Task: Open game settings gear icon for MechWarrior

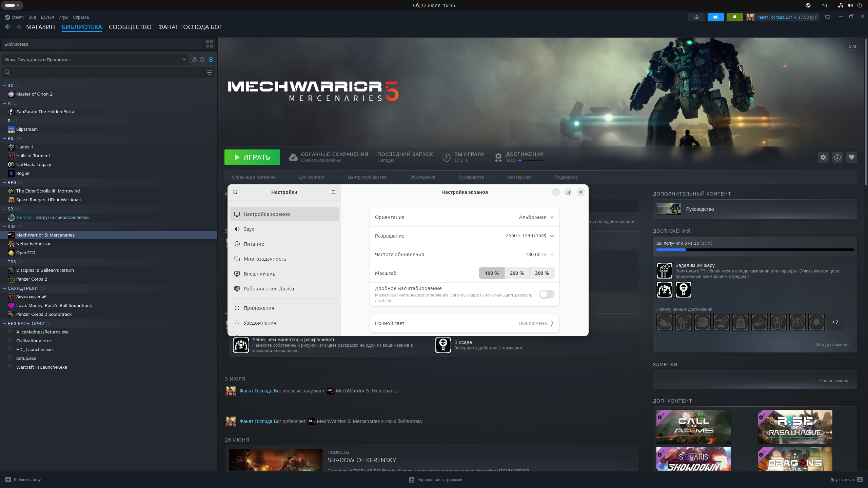Action: pyautogui.click(x=823, y=157)
